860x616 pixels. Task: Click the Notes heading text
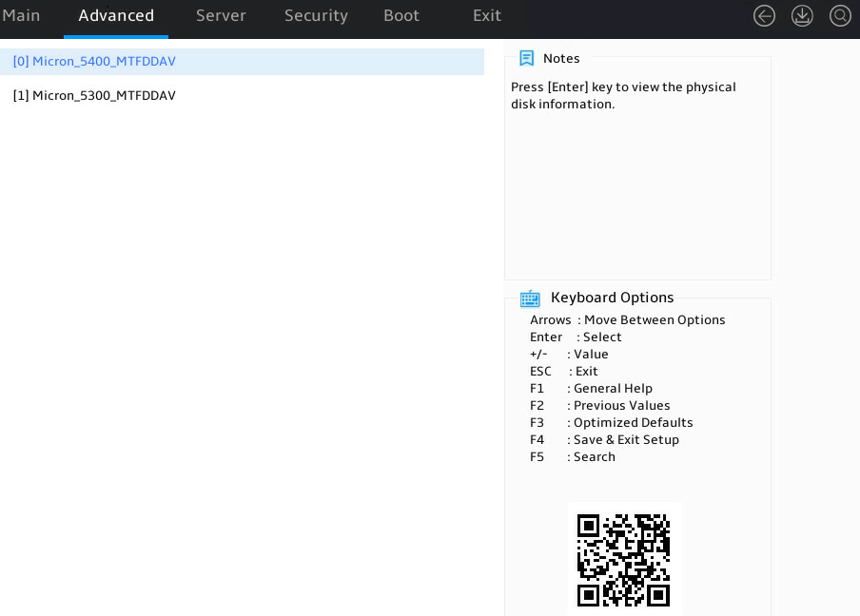[561, 59]
